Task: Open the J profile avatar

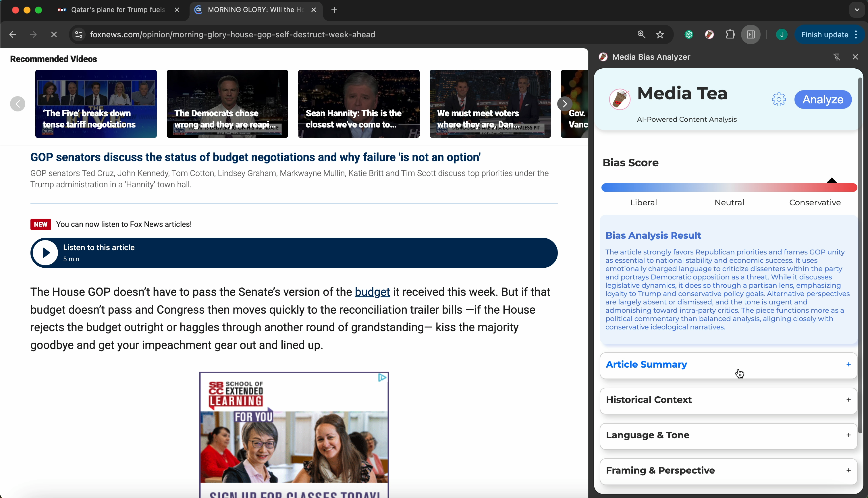Action: coord(782,34)
